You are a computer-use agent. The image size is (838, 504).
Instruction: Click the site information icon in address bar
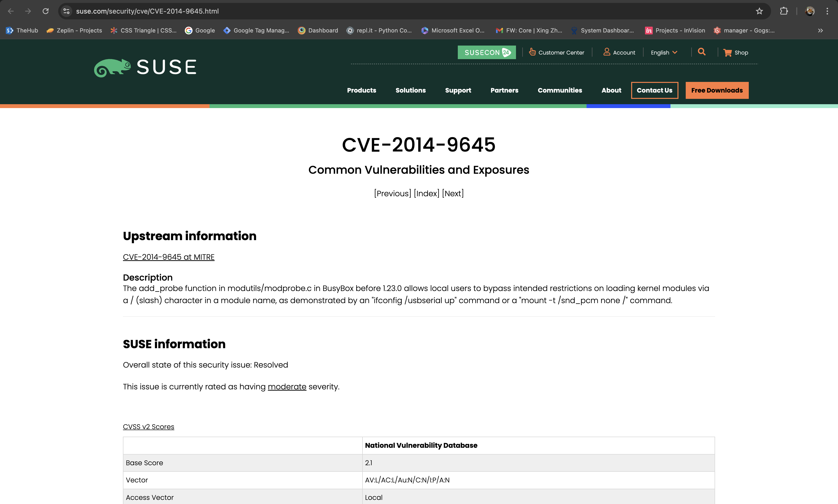(67, 11)
